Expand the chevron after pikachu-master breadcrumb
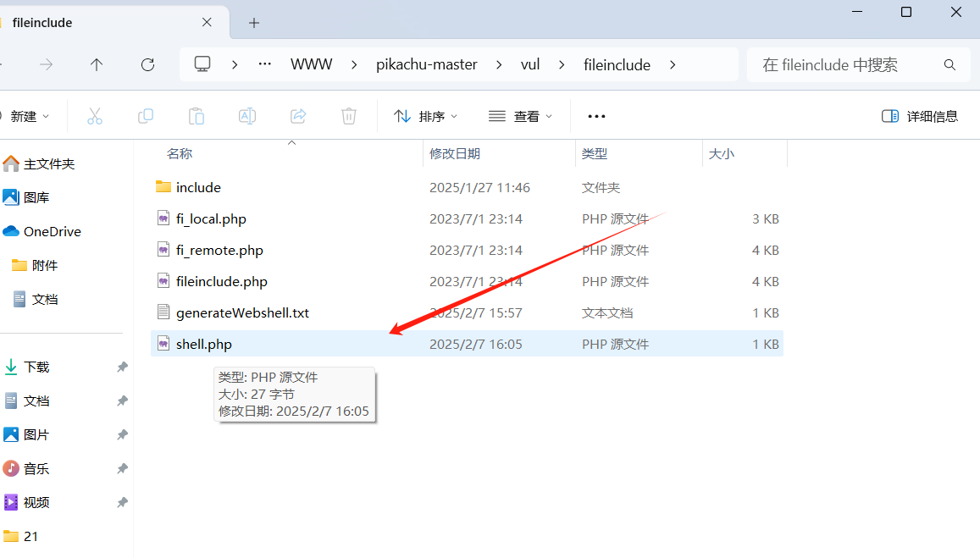 499,65
